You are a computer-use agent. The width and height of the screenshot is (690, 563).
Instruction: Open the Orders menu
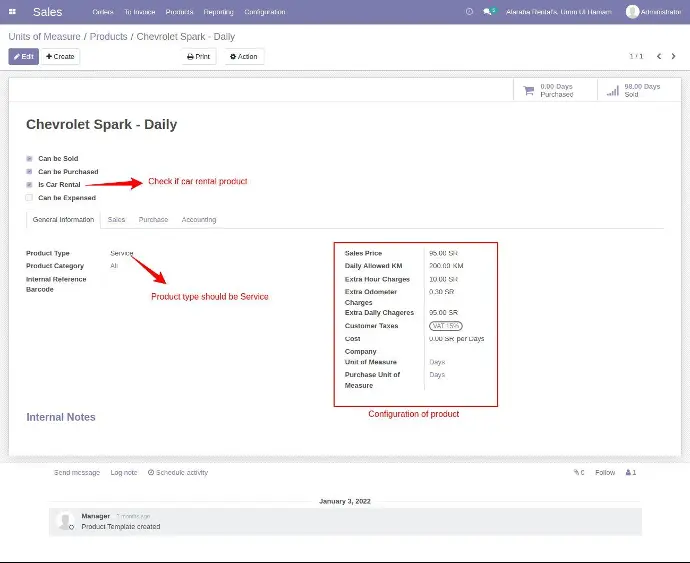pos(103,12)
